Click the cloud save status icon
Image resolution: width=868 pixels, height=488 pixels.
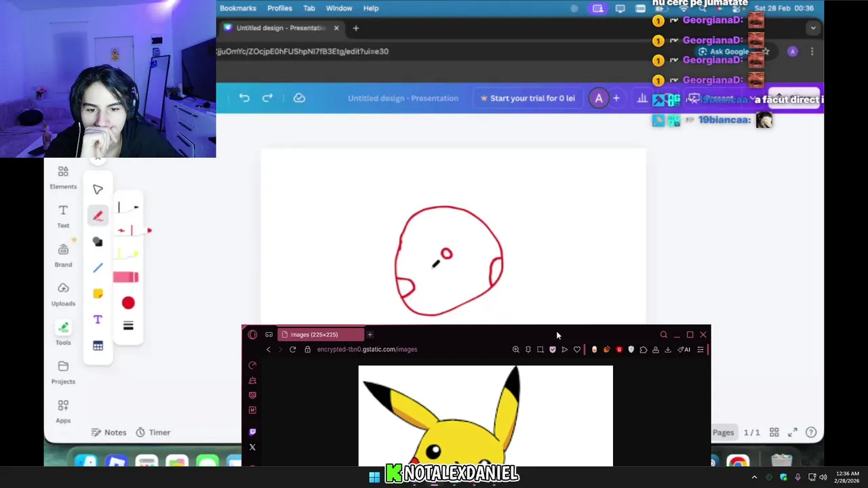pyautogui.click(x=299, y=98)
